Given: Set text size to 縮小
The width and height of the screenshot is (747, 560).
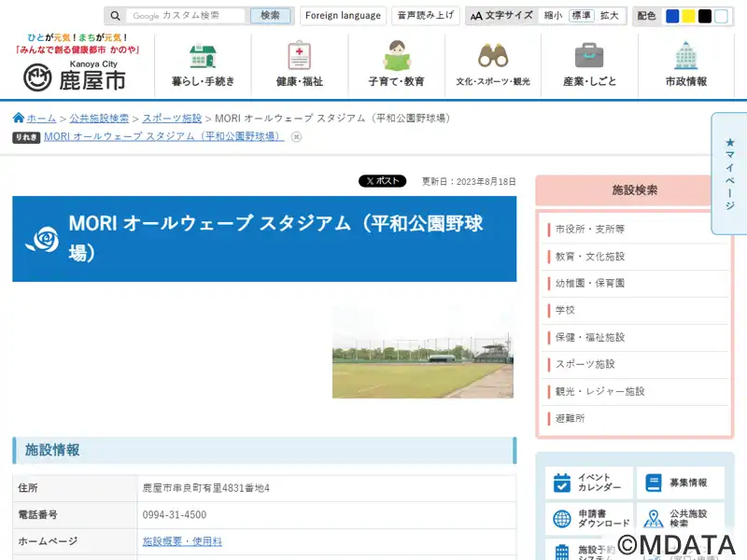Looking at the screenshot, I should [553, 16].
